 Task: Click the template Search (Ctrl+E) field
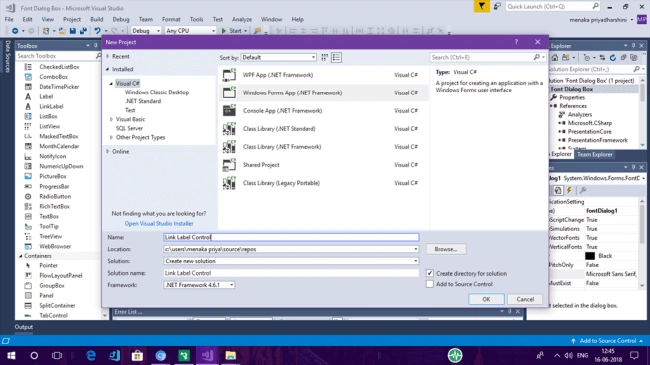pos(488,57)
